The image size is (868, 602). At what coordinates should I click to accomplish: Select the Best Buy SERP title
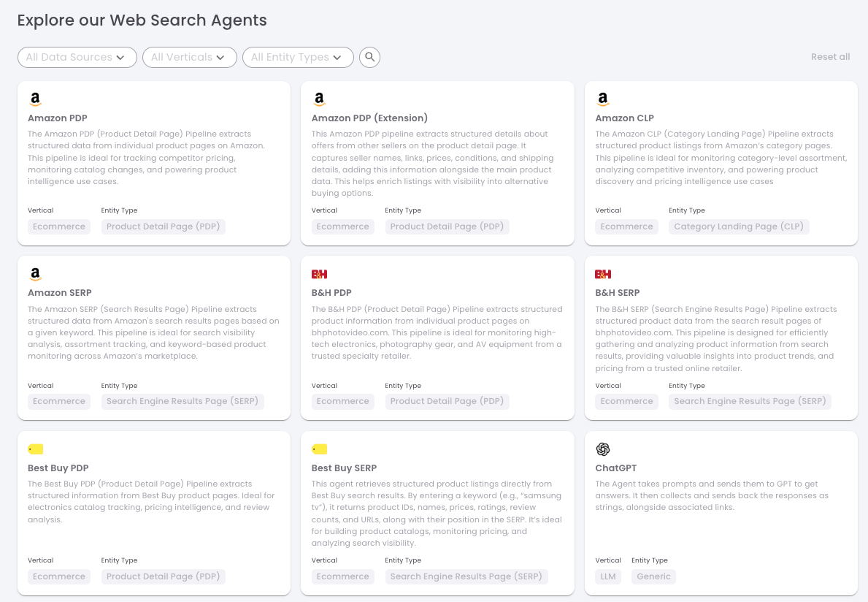point(344,468)
